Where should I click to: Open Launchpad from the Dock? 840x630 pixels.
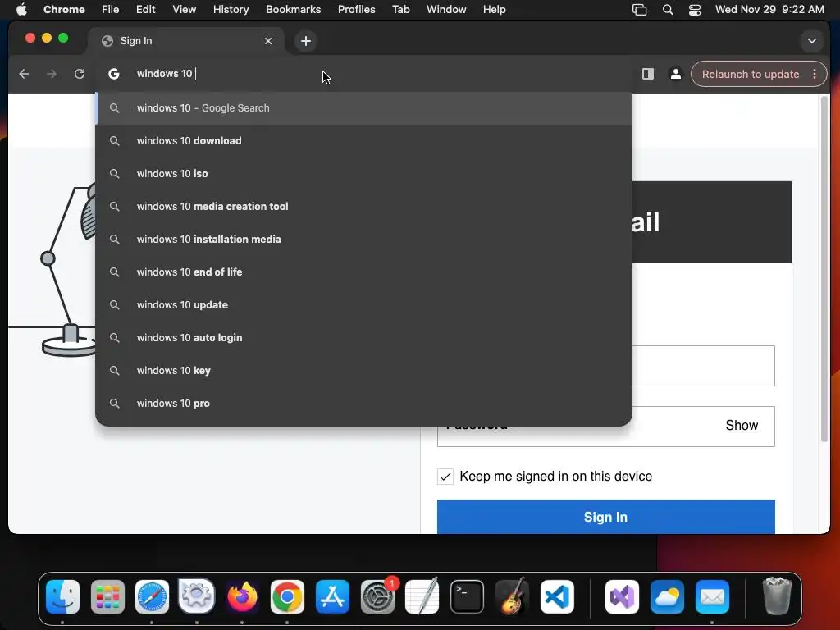pos(107,596)
